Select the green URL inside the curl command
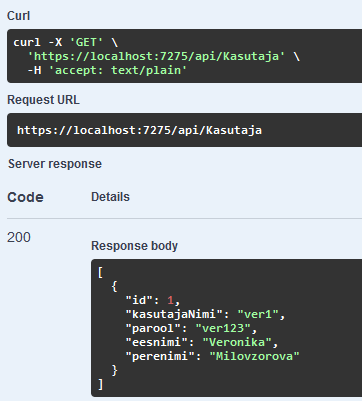Image resolution: width=362 pixels, height=401 pixels. (156, 56)
